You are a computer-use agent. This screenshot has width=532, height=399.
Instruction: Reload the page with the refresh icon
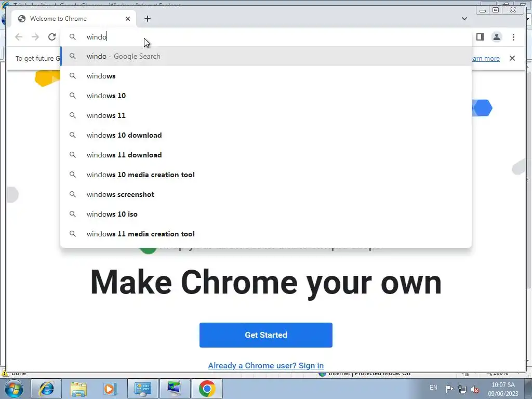point(52,37)
